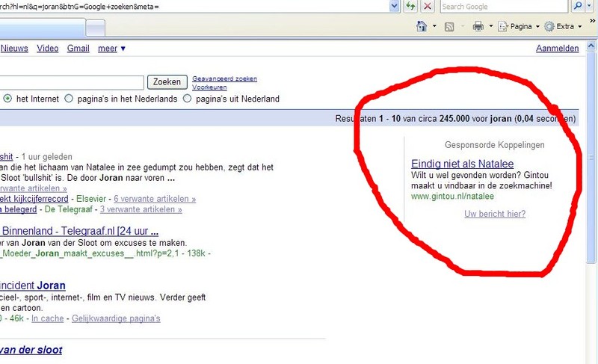Click the scrollbar up arrow
Viewport: 598px width, 364px height.
[591, 46]
